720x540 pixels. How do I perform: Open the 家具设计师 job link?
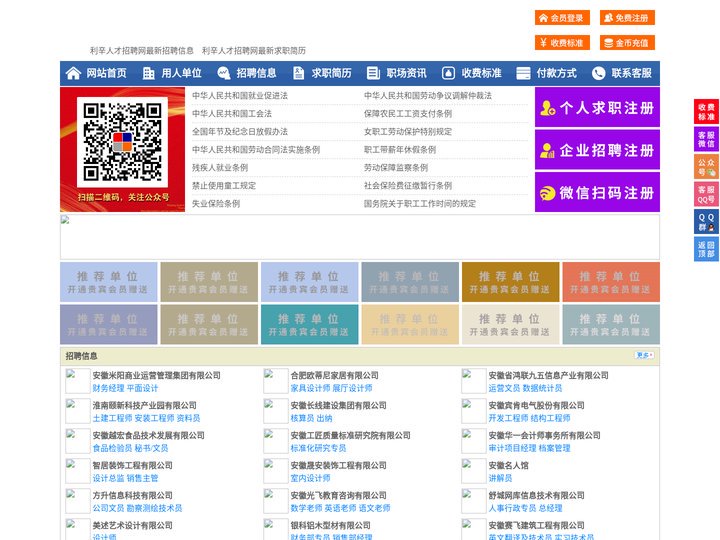[x=310, y=388]
